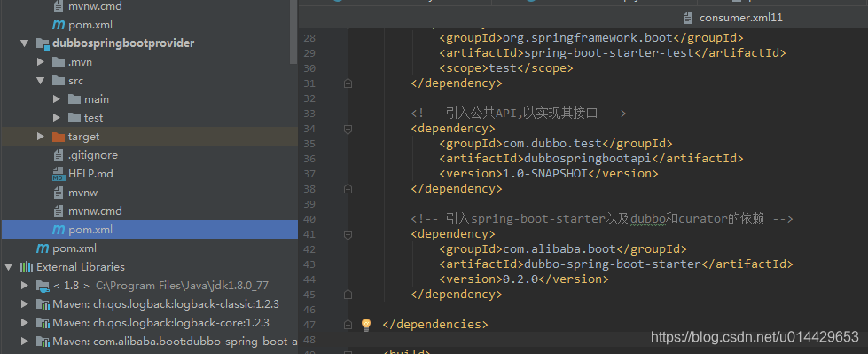Open the .gitignore file
The height and width of the screenshot is (354, 868).
(93, 155)
